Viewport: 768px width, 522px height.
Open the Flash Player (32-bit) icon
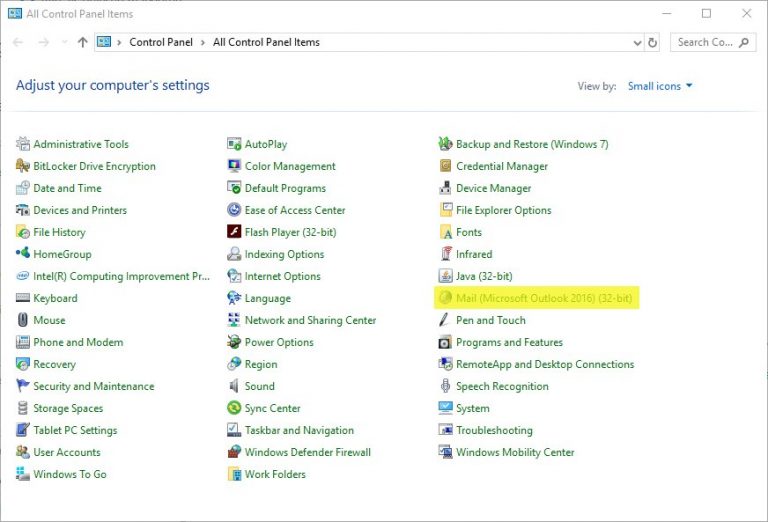click(234, 232)
